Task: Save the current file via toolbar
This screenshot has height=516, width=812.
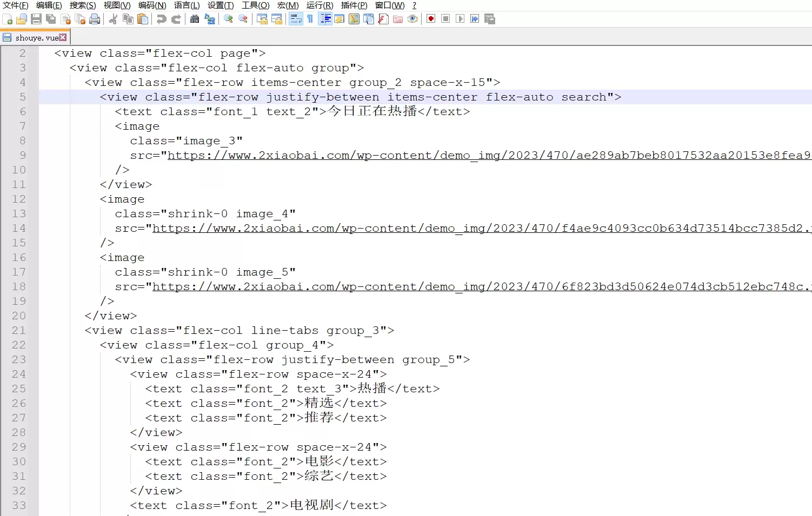Action: coord(36,19)
